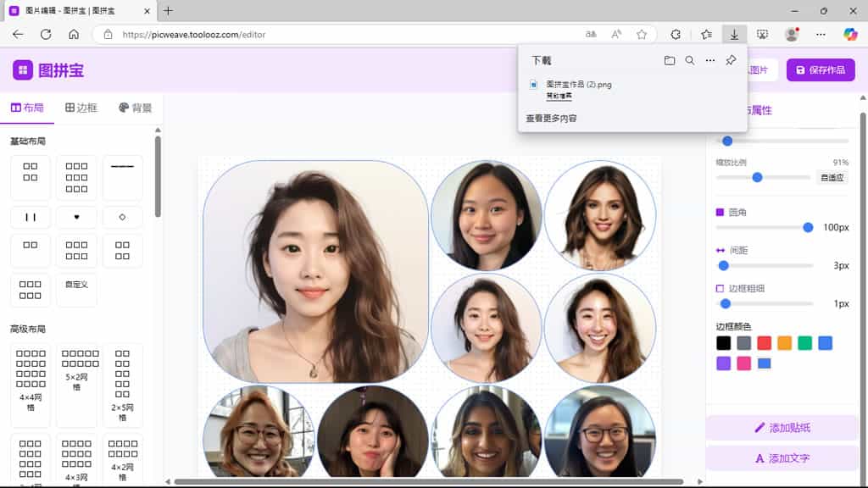View site information lock icon
Screen dimensions: 868x488
click(x=108, y=34)
